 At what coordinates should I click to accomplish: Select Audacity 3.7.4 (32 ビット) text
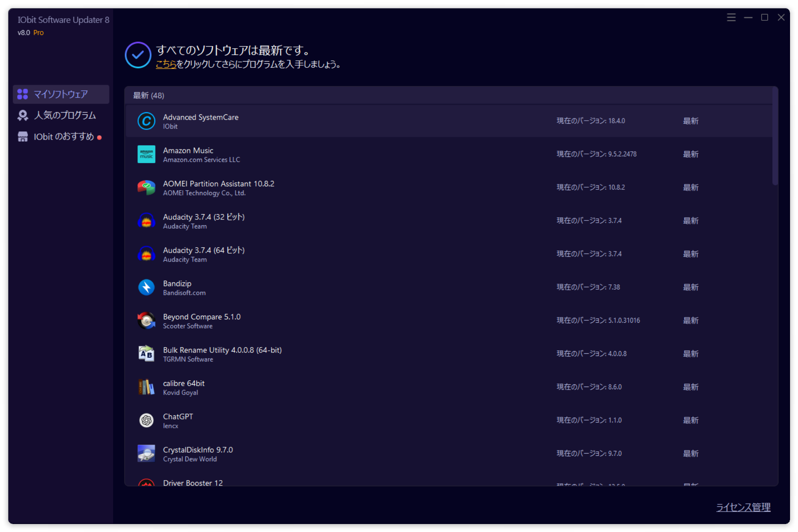pos(204,217)
